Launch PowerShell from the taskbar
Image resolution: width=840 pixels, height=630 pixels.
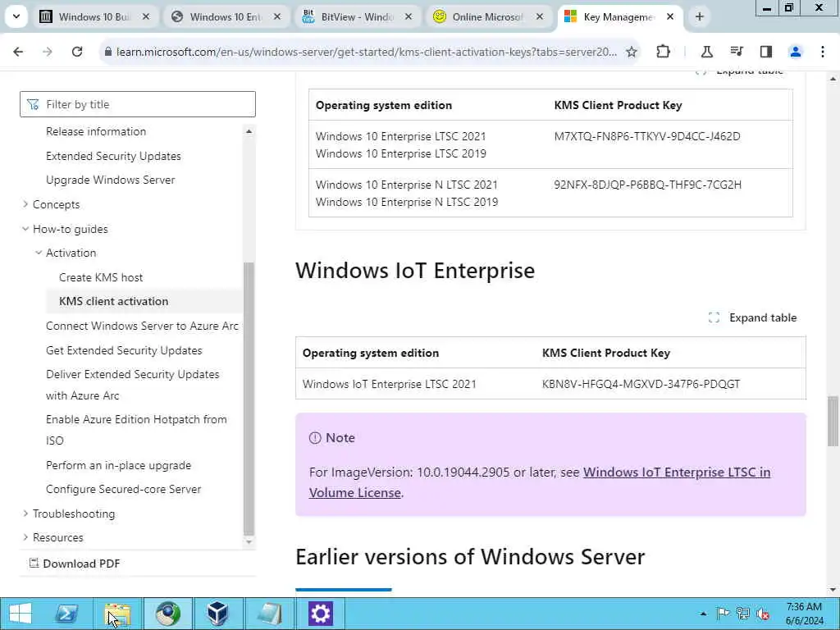click(x=67, y=614)
